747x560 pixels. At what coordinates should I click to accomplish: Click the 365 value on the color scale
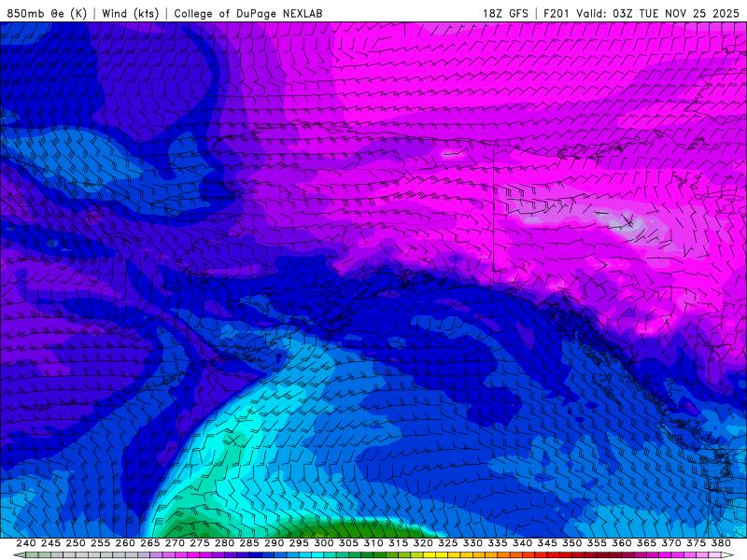coord(646,543)
